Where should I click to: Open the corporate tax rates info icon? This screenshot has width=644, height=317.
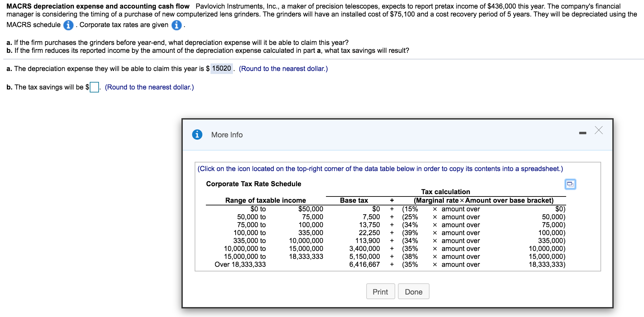click(177, 25)
